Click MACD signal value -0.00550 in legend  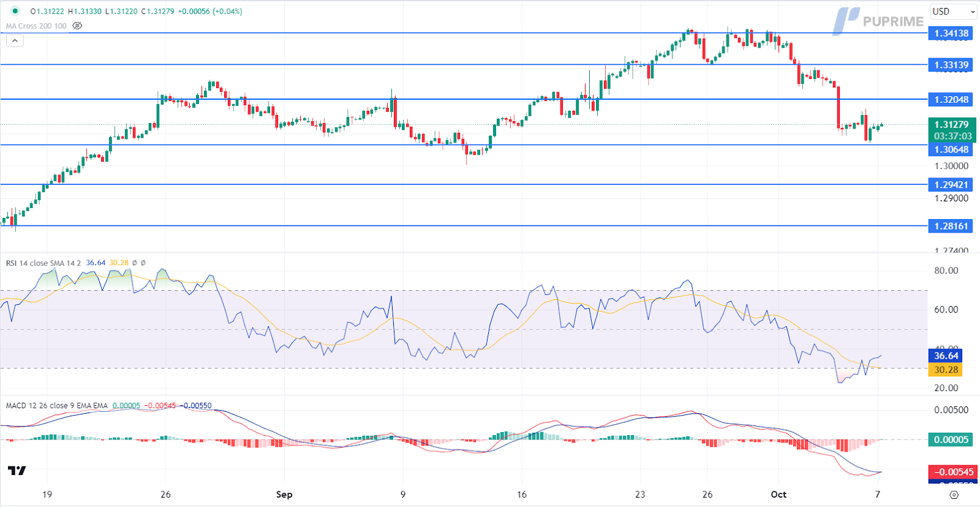coord(195,406)
